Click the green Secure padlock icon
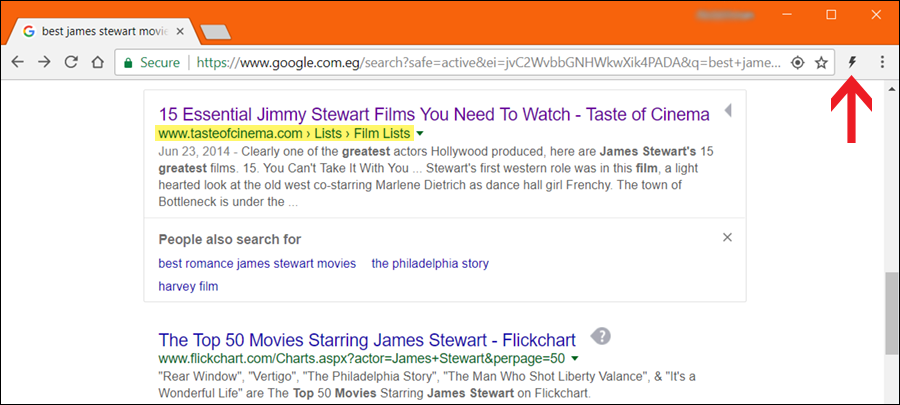Viewport: 900px width, 405px height. coord(128,63)
